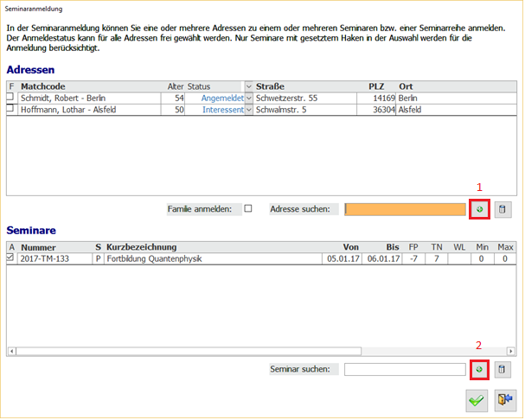
Task: Open the status dropdown for Hoffmann, Lothar
Action: coord(249,110)
